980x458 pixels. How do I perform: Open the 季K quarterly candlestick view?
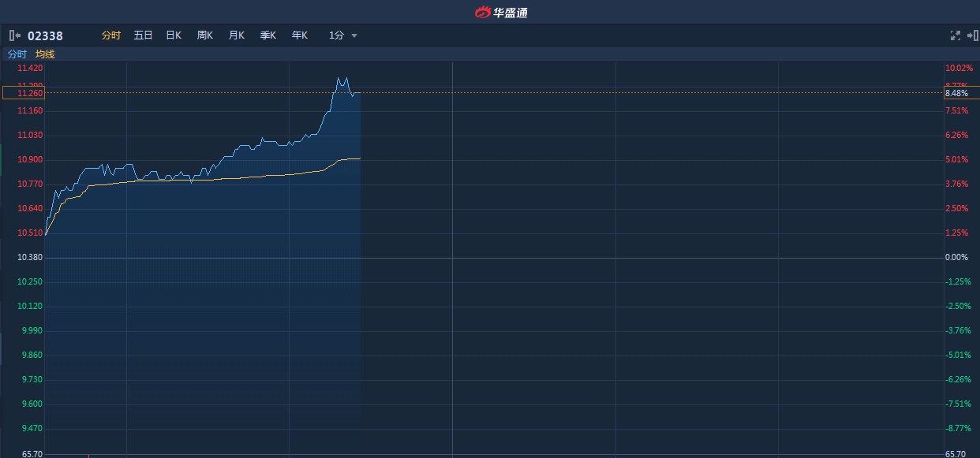click(268, 35)
